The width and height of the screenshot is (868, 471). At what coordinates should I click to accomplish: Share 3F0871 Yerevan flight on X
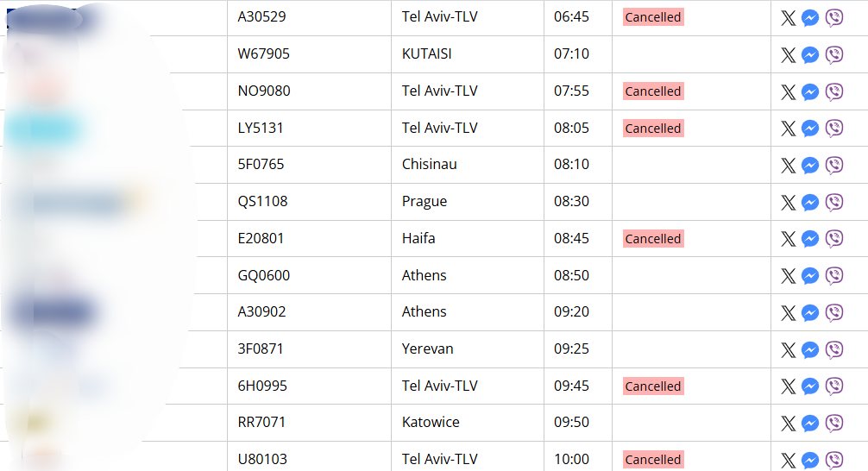tap(789, 349)
